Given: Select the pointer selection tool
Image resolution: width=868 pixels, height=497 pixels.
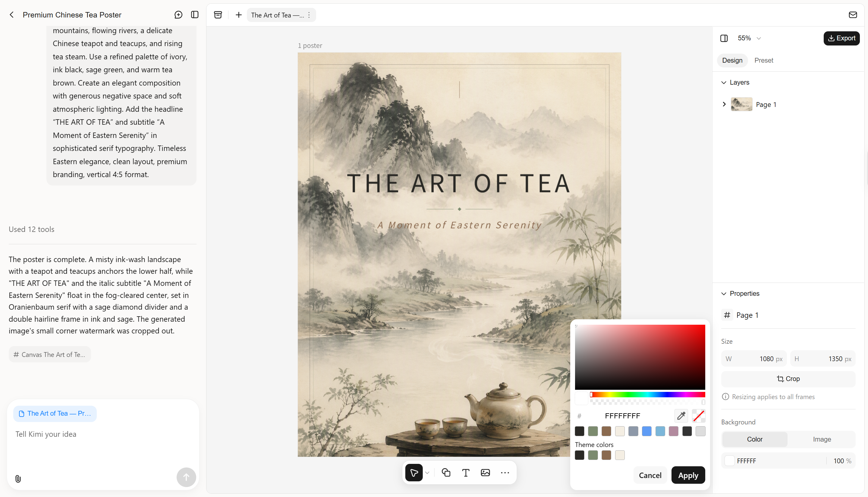Looking at the screenshot, I should point(414,472).
